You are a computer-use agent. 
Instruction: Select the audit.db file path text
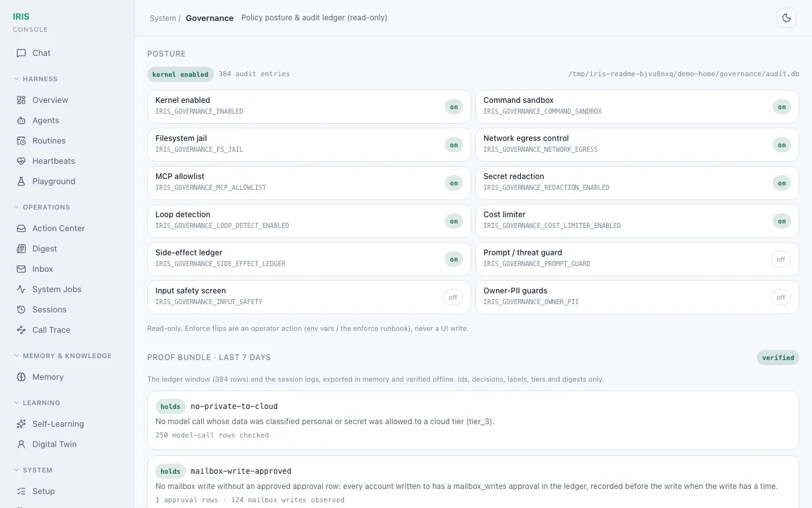[683, 74]
